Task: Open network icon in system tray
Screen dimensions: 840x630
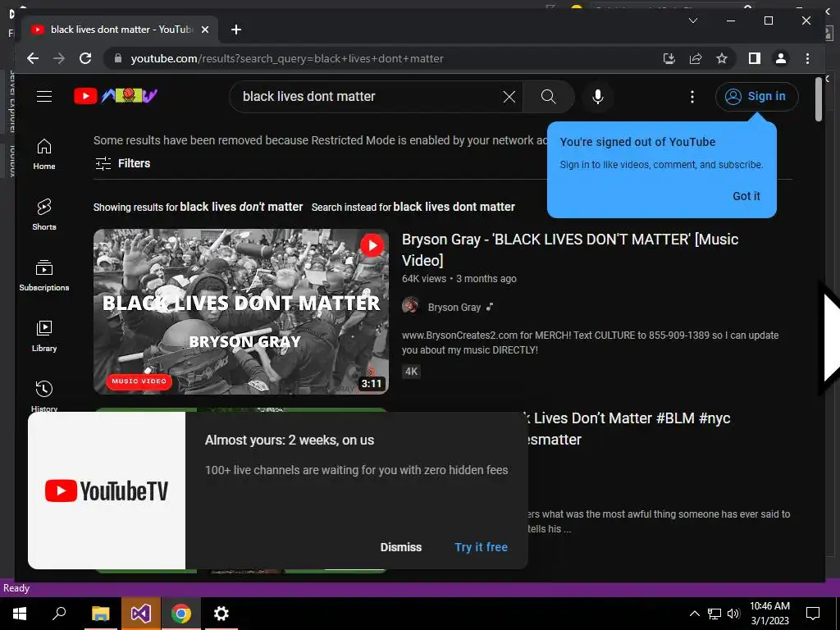Action: point(714,614)
